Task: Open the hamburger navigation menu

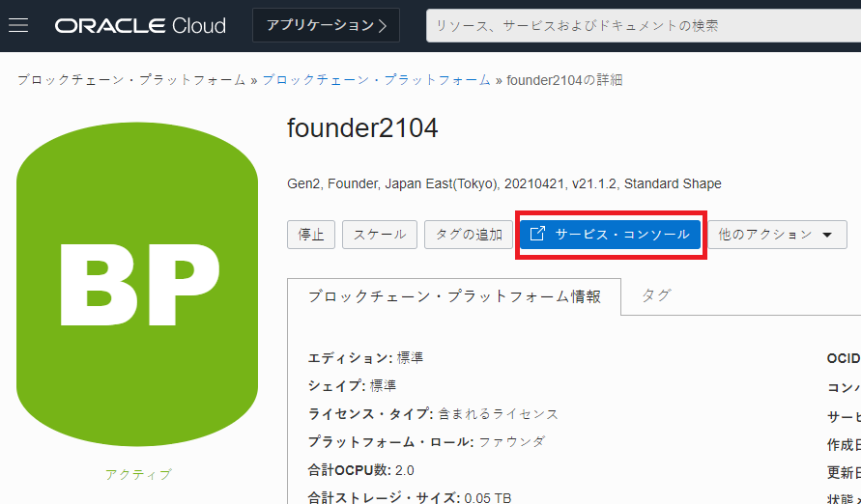Action: click(x=18, y=25)
